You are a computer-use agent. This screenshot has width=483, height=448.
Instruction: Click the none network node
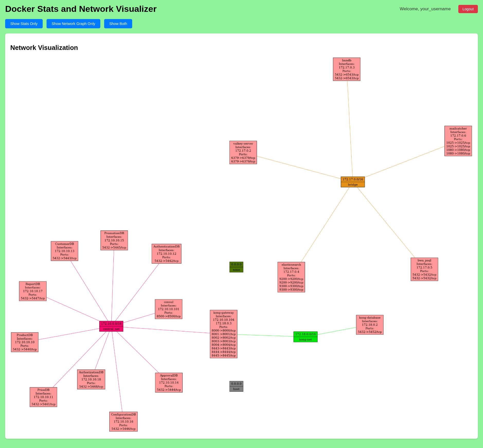[236, 267]
